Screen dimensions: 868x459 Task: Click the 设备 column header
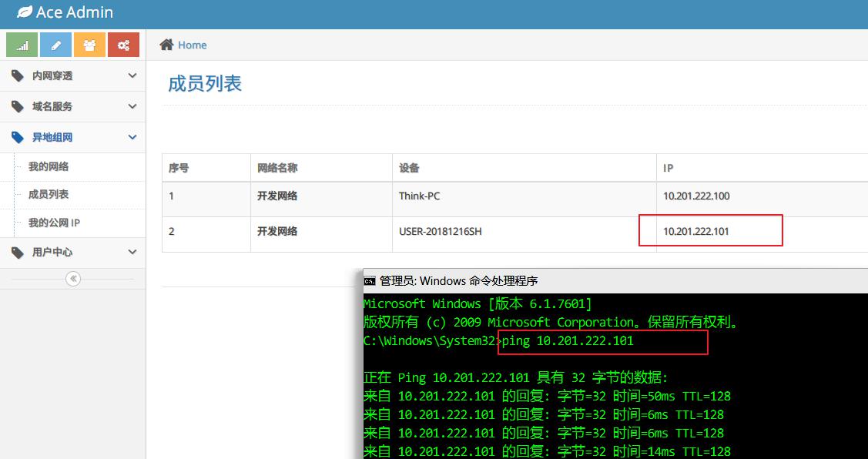coord(409,168)
